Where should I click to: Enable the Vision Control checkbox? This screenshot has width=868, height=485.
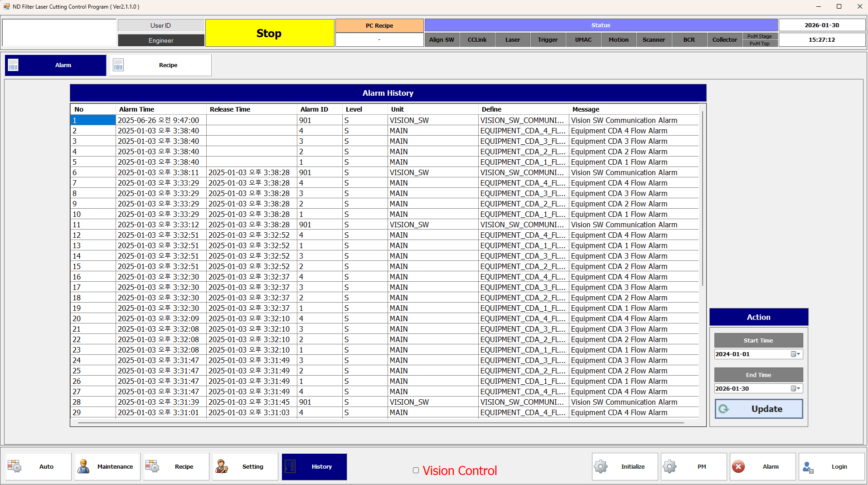416,470
